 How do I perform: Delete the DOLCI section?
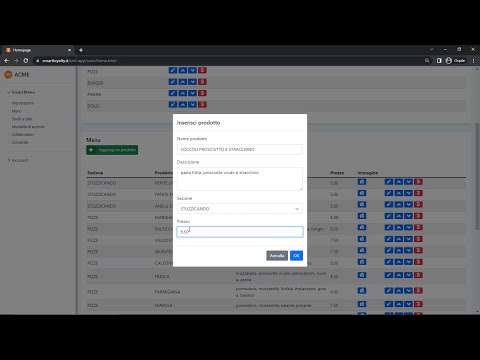(x=202, y=105)
